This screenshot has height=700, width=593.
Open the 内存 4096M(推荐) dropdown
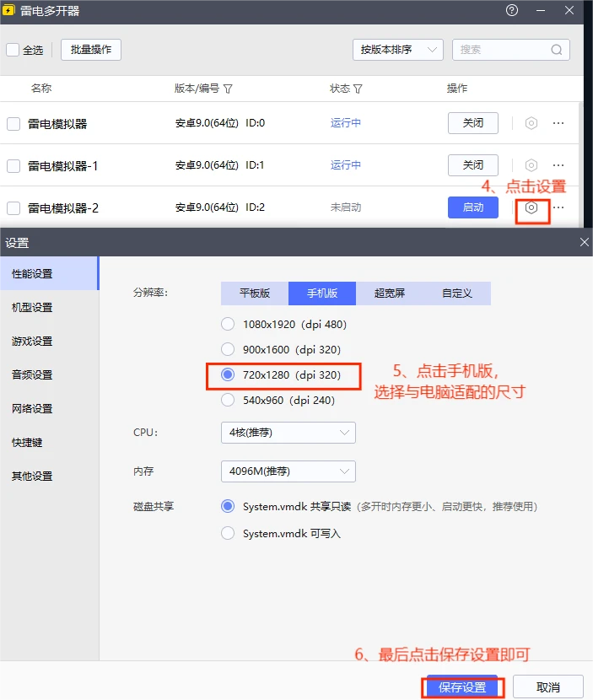coord(288,471)
